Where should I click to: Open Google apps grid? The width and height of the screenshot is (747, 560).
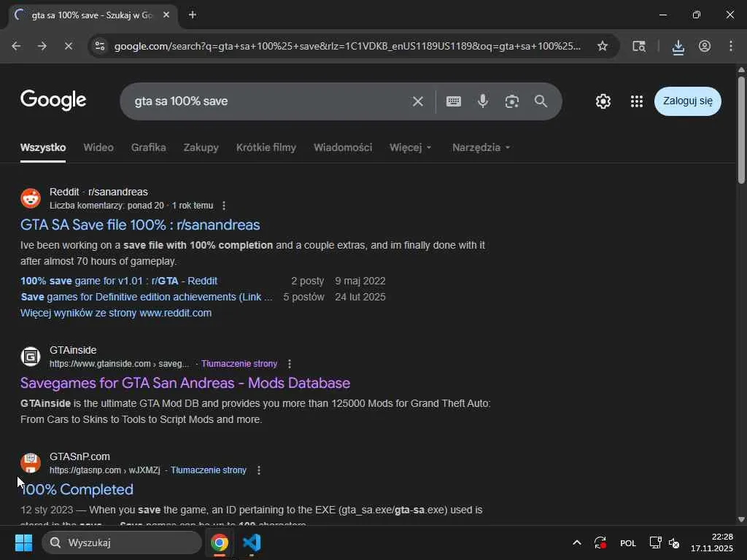point(637,101)
